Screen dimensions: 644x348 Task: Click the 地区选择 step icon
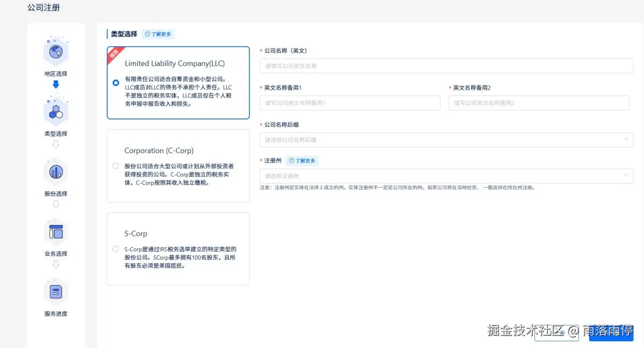coord(56,51)
